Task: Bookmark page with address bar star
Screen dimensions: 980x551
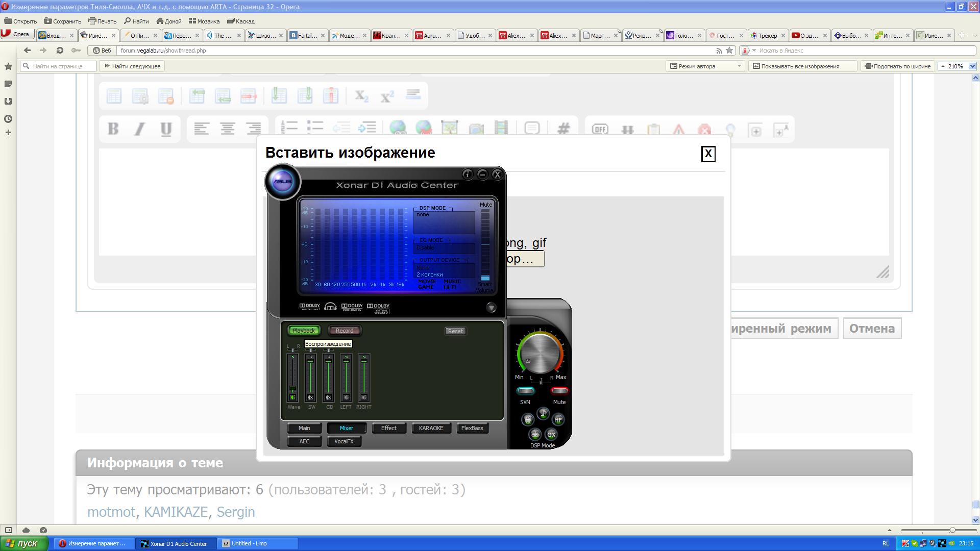Action: coord(729,50)
